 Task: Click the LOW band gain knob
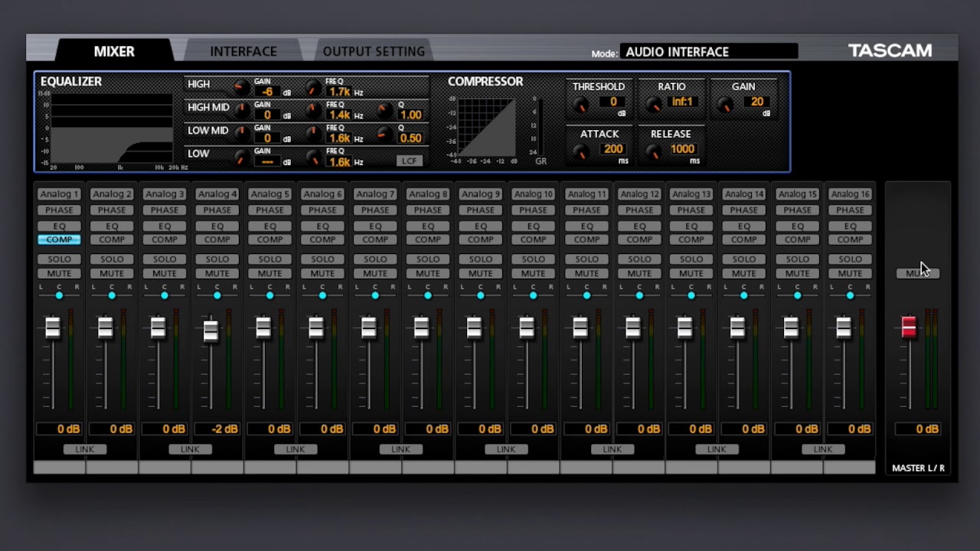coord(241,158)
